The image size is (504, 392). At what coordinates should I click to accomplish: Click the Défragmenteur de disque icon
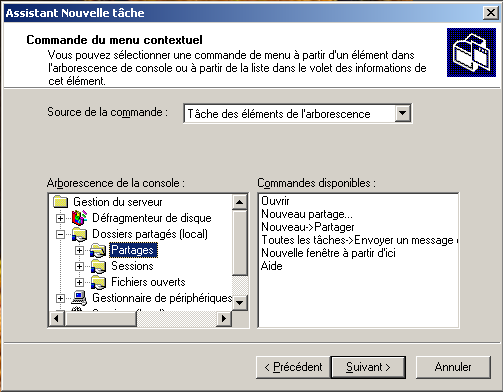point(79,218)
